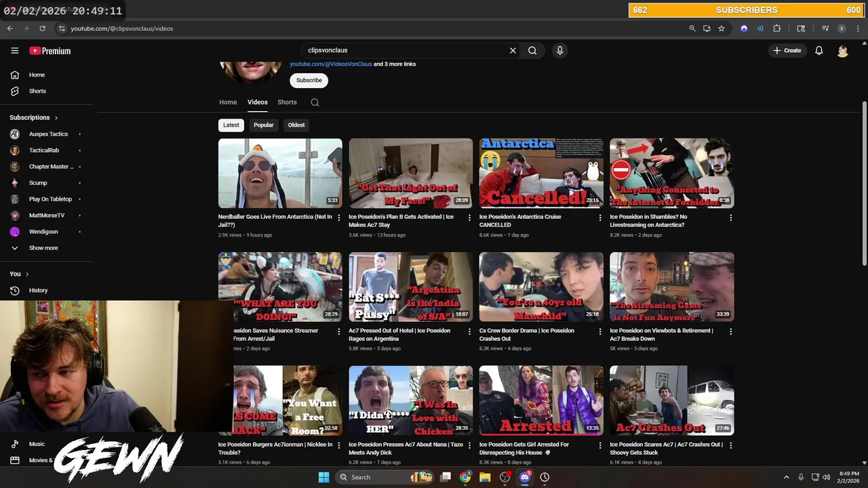Go back with the browser back arrow

[9, 28]
